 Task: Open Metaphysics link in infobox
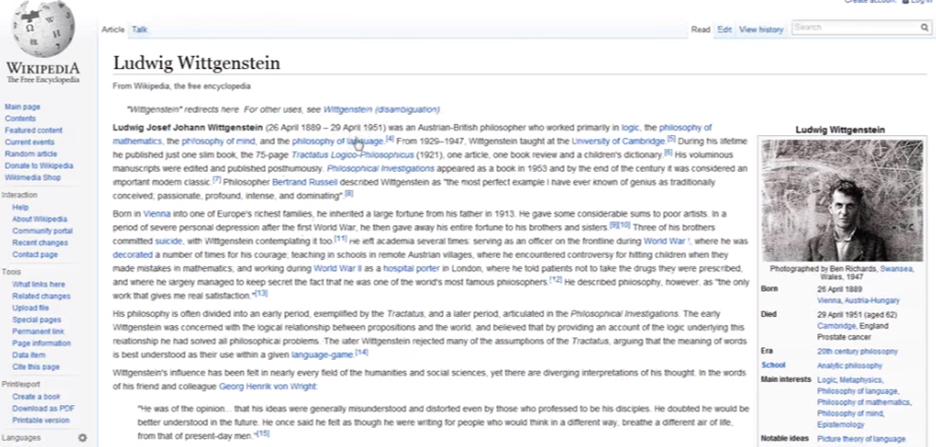pos(861,380)
